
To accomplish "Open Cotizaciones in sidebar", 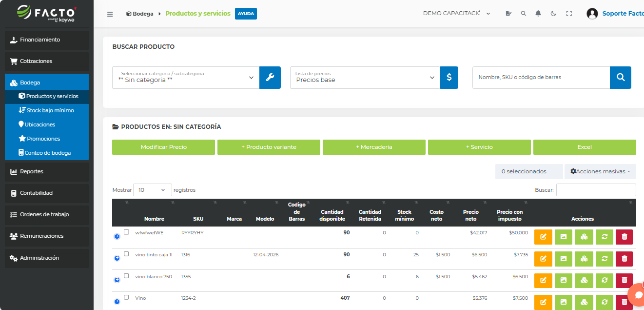I will 47,62.
